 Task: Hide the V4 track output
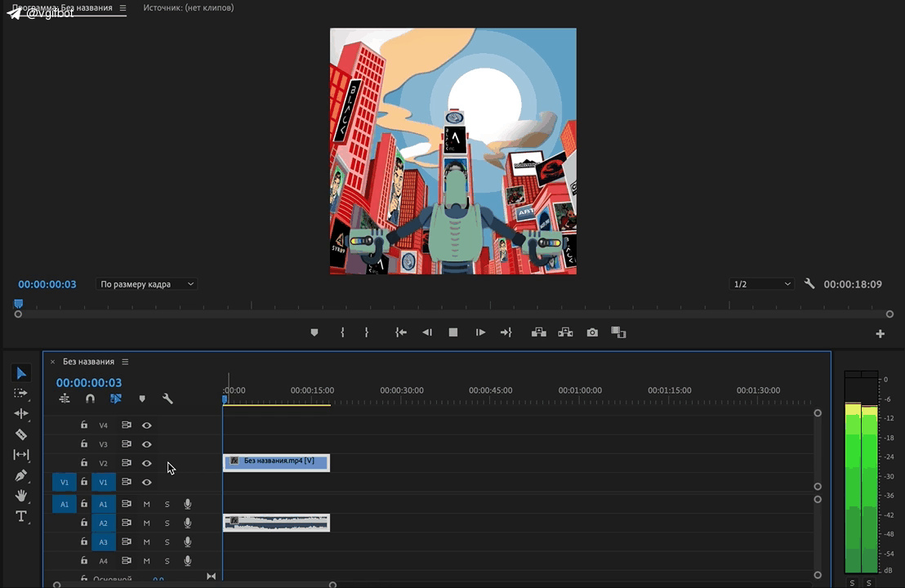click(146, 425)
